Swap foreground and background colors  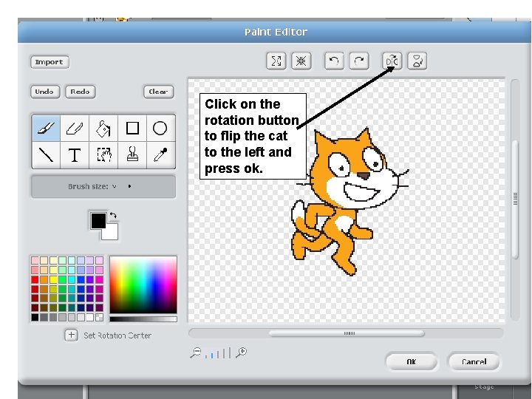pyautogui.click(x=113, y=215)
